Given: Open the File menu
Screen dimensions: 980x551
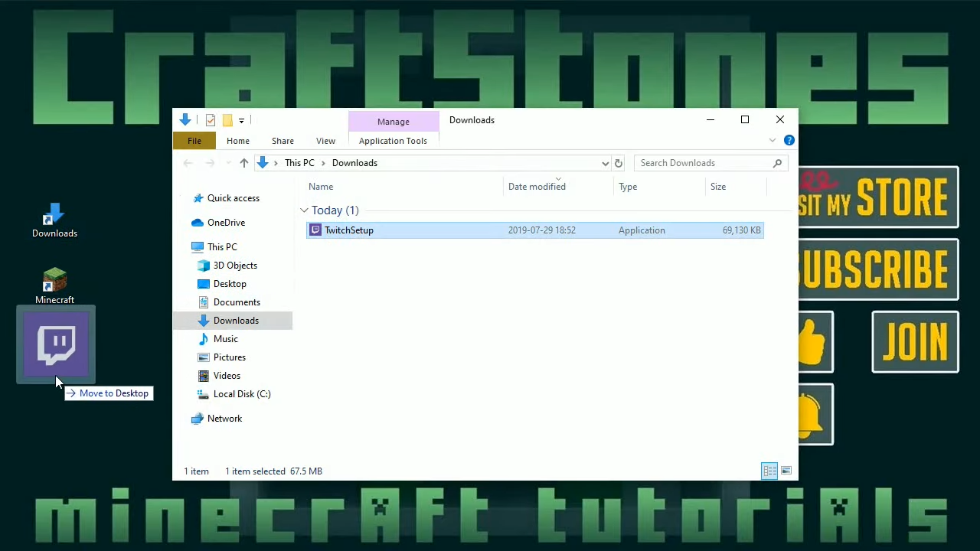Looking at the screenshot, I should tap(194, 141).
